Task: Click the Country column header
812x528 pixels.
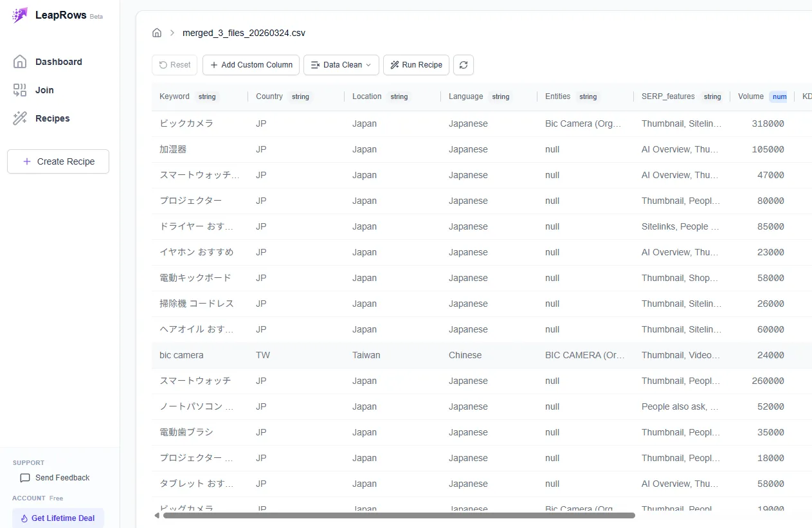Action: [296, 96]
